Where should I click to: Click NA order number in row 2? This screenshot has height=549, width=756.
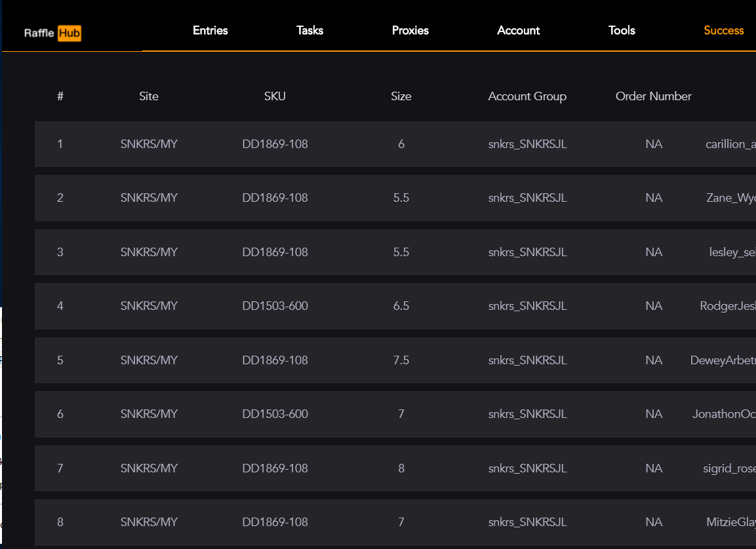tap(654, 198)
